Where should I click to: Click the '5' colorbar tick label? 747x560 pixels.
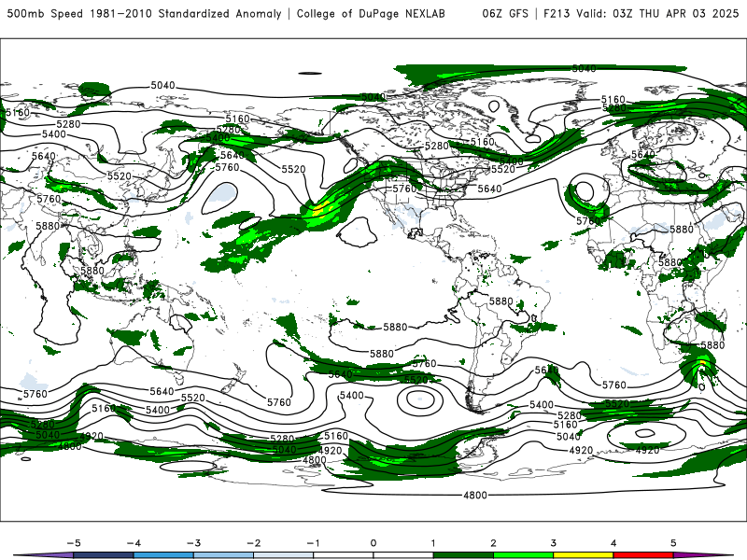673,543
